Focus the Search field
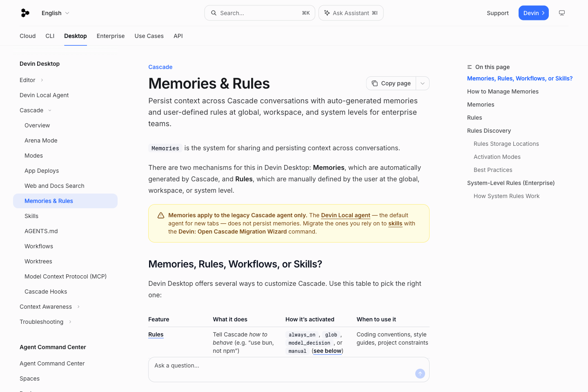 [260, 13]
